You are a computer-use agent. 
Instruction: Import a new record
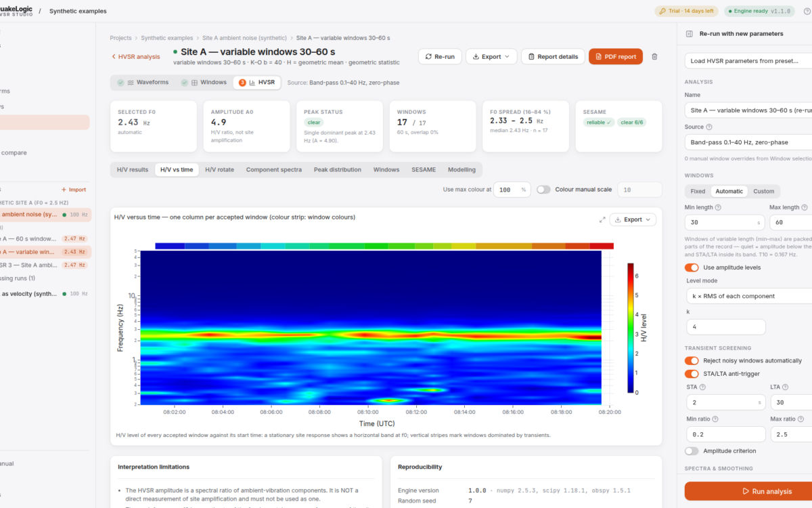pos(74,190)
